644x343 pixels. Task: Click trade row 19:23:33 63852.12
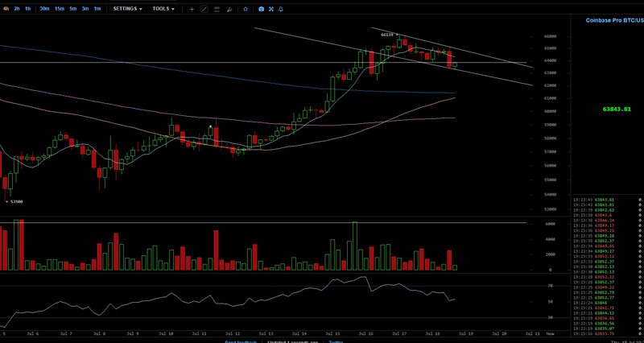click(609, 256)
